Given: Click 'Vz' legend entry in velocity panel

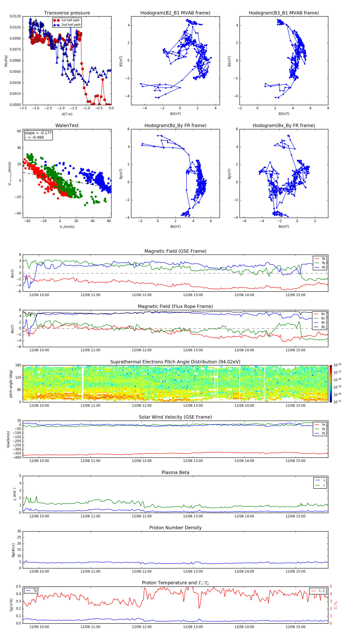Looking at the screenshot, I should [320, 433].
